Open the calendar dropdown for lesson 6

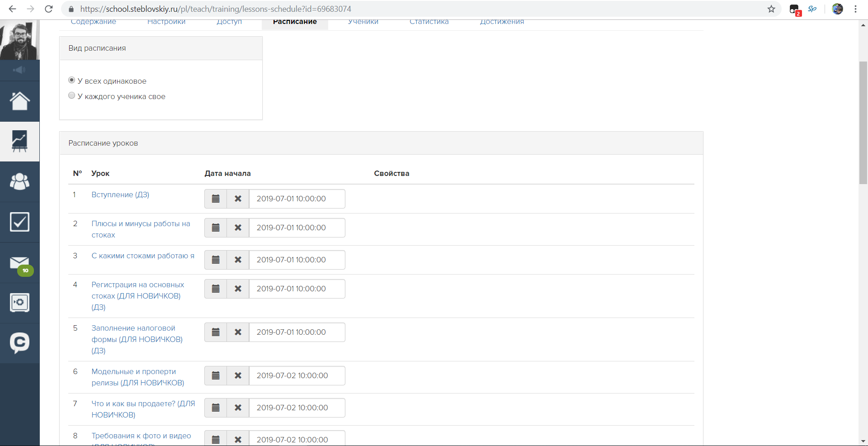[x=216, y=376]
